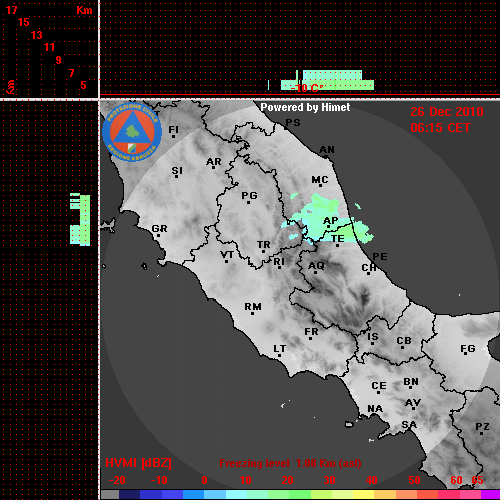Viewport: 500px width, 500px height.
Task: Select the IS city label
Action: tap(373, 337)
